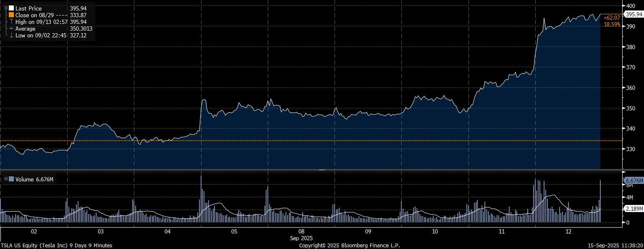
Task: Collapse the Last Price legend tree
Action: pos(6,8)
